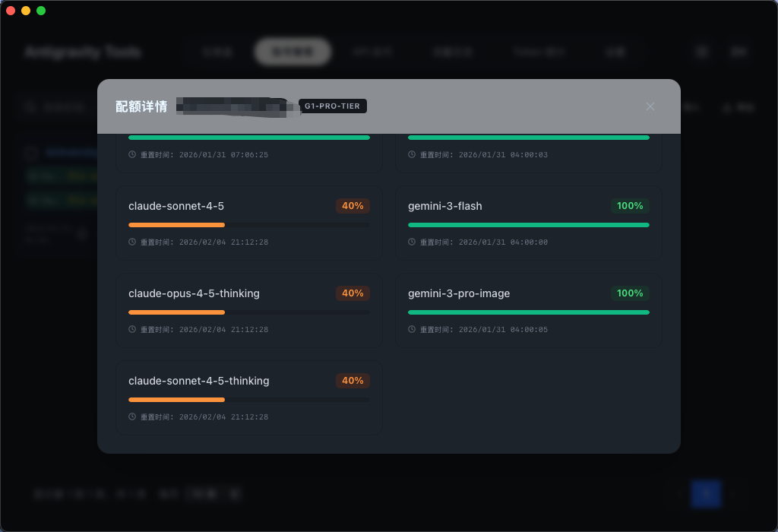The height and width of the screenshot is (532, 778).
Task: Click the clock icon beside reset time 07:06:25
Action: tap(132, 154)
